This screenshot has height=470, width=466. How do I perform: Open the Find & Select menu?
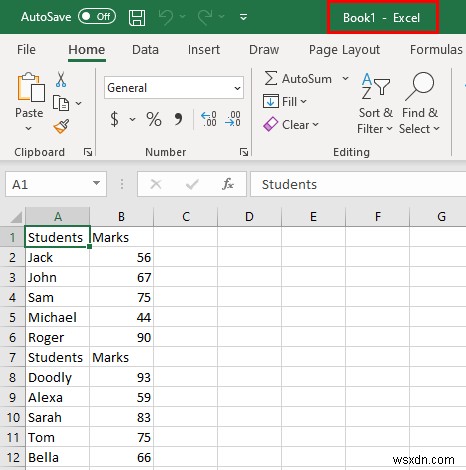pos(420,103)
